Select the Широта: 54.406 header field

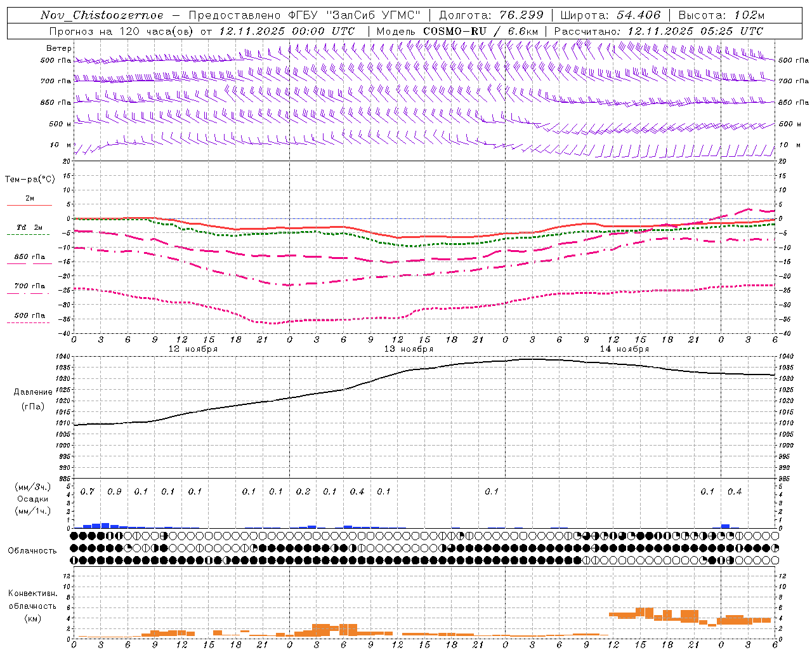610,15
